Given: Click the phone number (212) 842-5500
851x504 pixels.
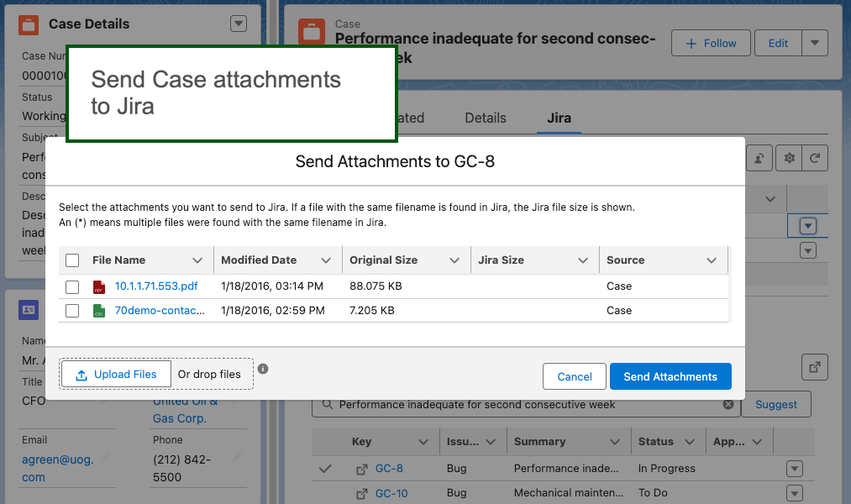Looking at the screenshot, I should coord(181,468).
